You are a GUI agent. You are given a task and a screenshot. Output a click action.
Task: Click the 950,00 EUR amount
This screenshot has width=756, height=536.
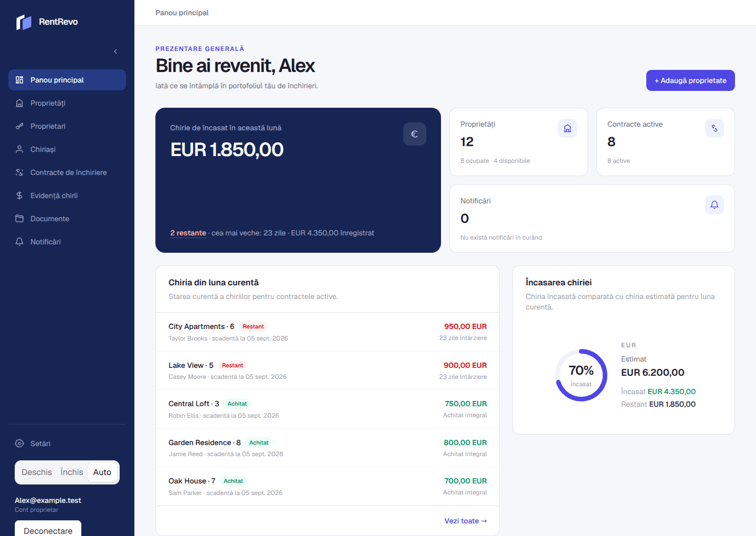click(x=465, y=326)
